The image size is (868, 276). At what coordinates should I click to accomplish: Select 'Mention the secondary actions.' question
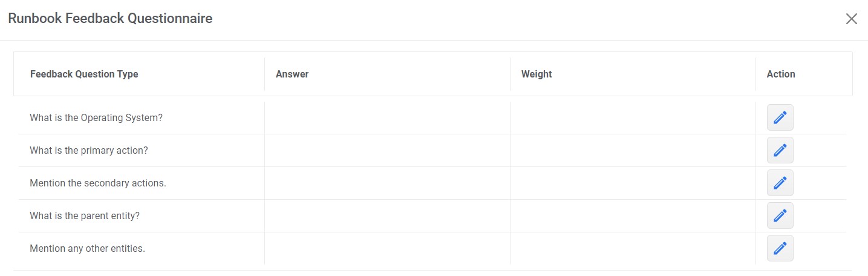coord(98,183)
